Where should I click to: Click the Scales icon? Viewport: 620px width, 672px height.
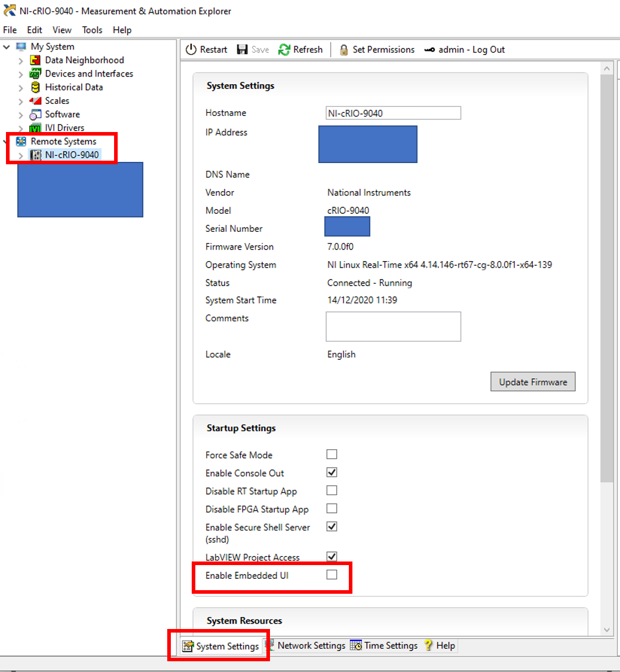pos(35,101)
